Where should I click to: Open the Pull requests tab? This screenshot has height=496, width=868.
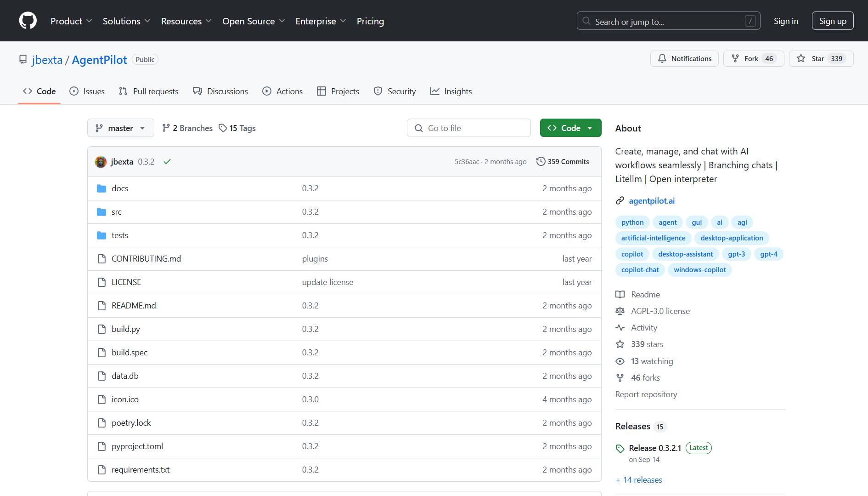point(149,91)
